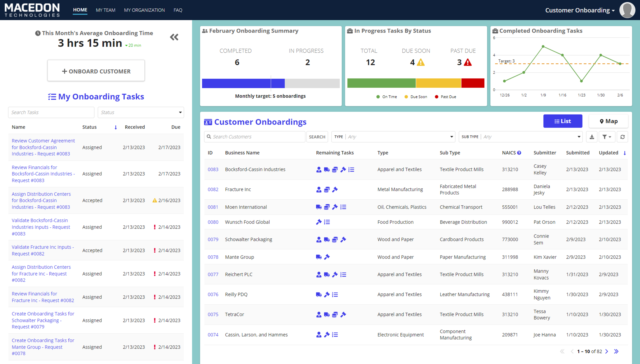Open onboarding record 0079
Screen dimensions: 640x364
[x=213, y=239]
